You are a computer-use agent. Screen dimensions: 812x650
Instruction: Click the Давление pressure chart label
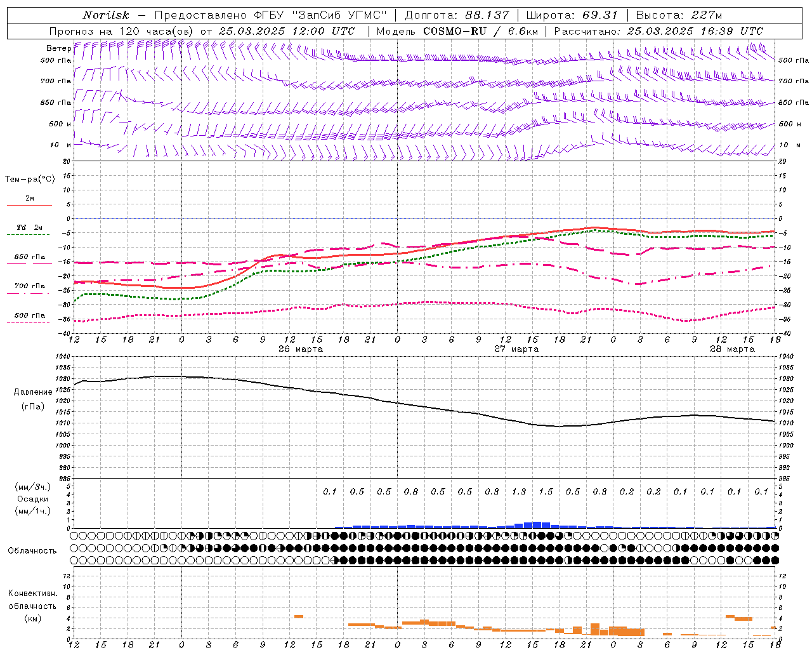[33, 392]
